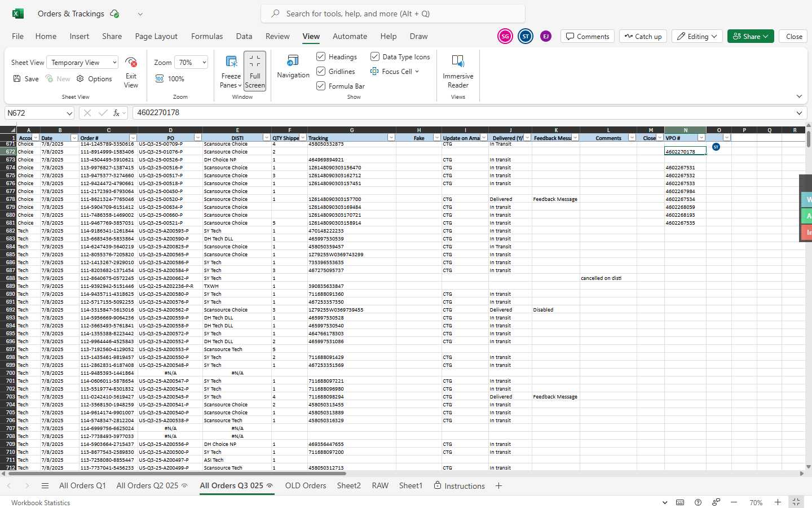
Task: Uncheck the Formula Bar checkbox
Action: coord(321,86)
